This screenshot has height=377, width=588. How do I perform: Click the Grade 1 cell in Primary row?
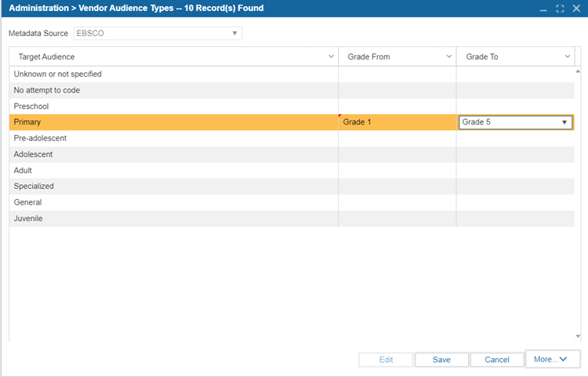(x=397, y=122)
